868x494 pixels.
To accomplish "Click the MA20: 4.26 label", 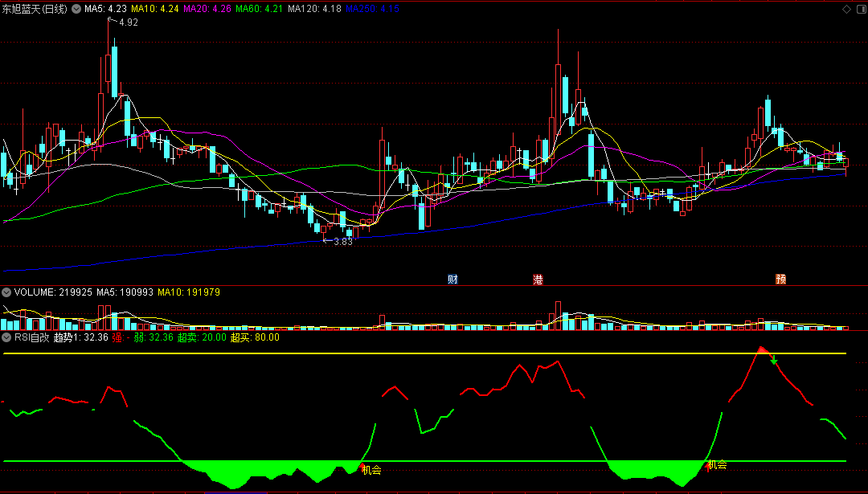I will 207,9.
